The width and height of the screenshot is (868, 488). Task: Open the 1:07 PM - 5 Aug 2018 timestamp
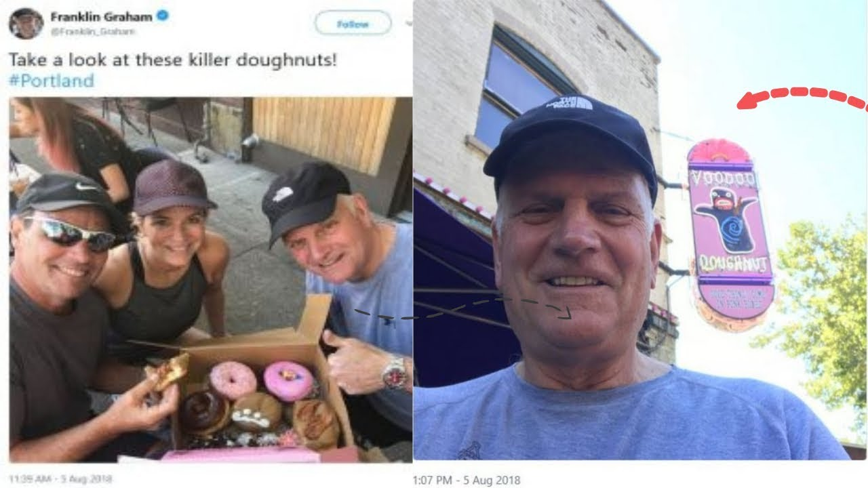coord(467,480)
